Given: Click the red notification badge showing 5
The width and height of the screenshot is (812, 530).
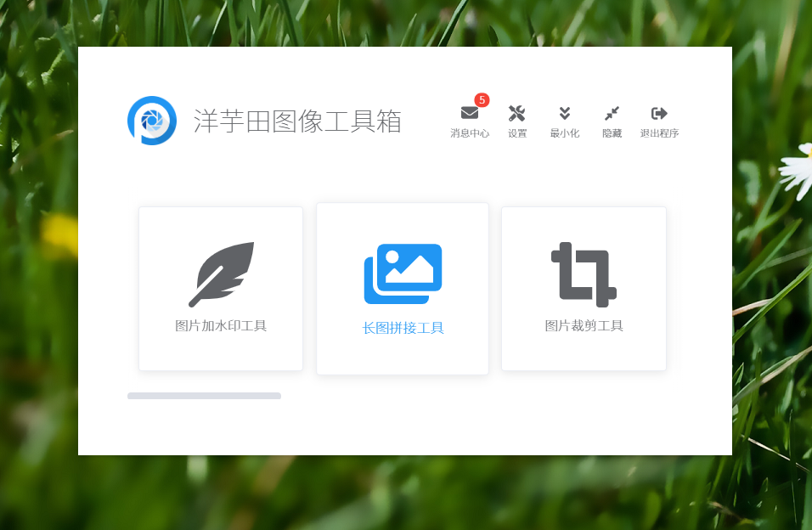Looking at the screenshot, I should click(482, 100).
